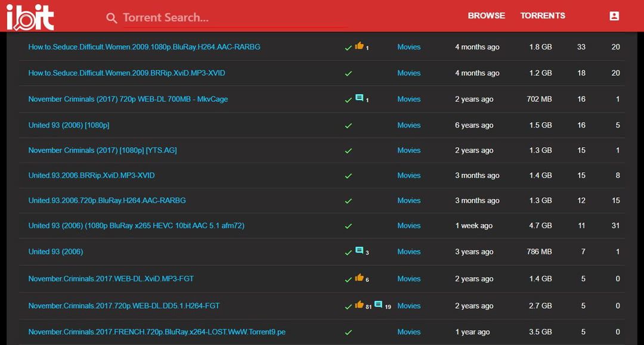Focus the Torrent Search input field

235,18
